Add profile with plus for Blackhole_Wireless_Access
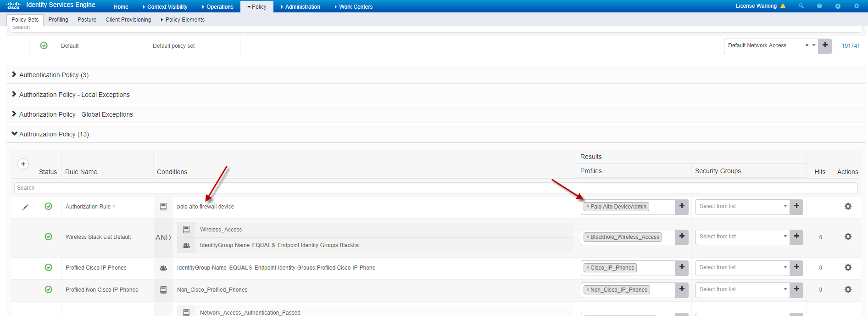Viewport: 868px width, 316px height. click(682, 237)
